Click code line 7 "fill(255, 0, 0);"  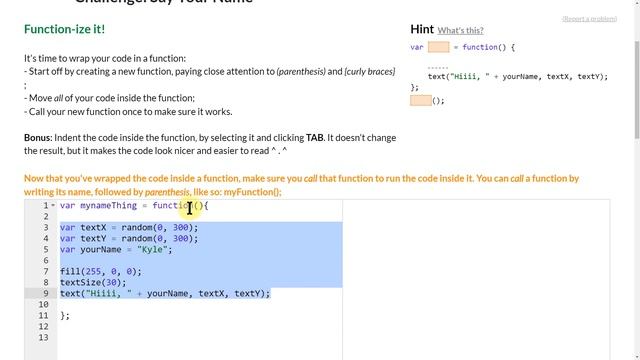pos(101,271)
